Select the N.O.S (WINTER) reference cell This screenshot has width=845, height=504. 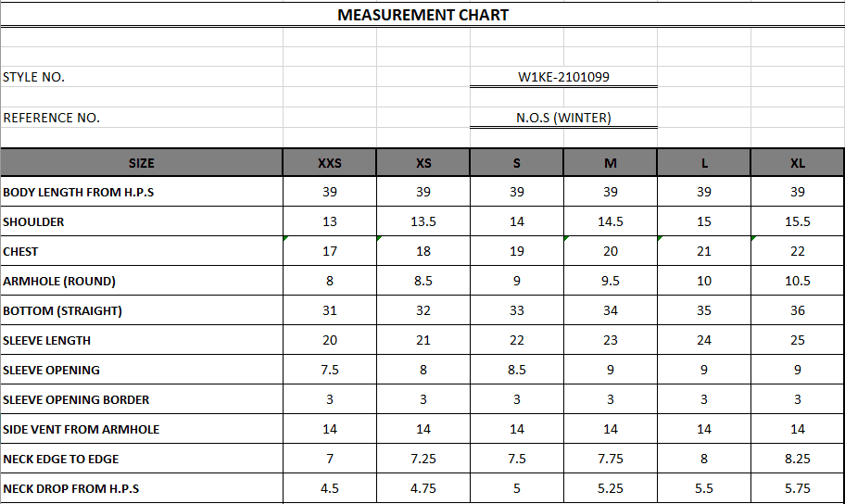[563, 119]
